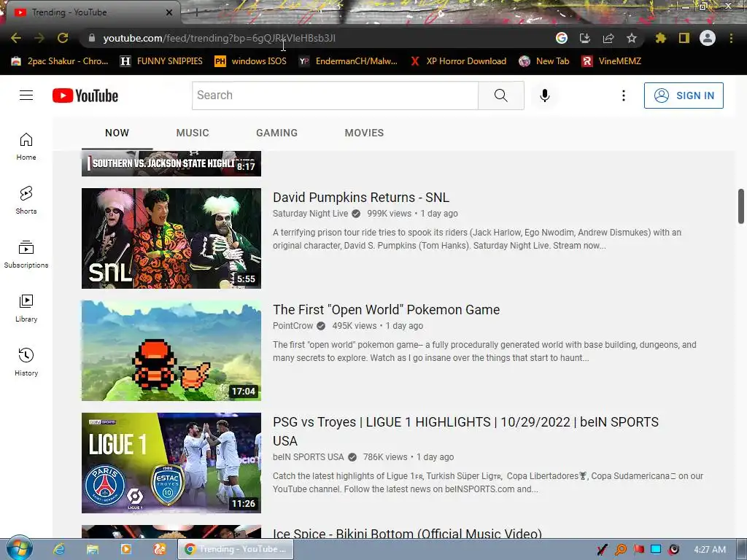Click the taskbar clock showing 4:27 AM
747x560 pixels.
click(710, 549)
